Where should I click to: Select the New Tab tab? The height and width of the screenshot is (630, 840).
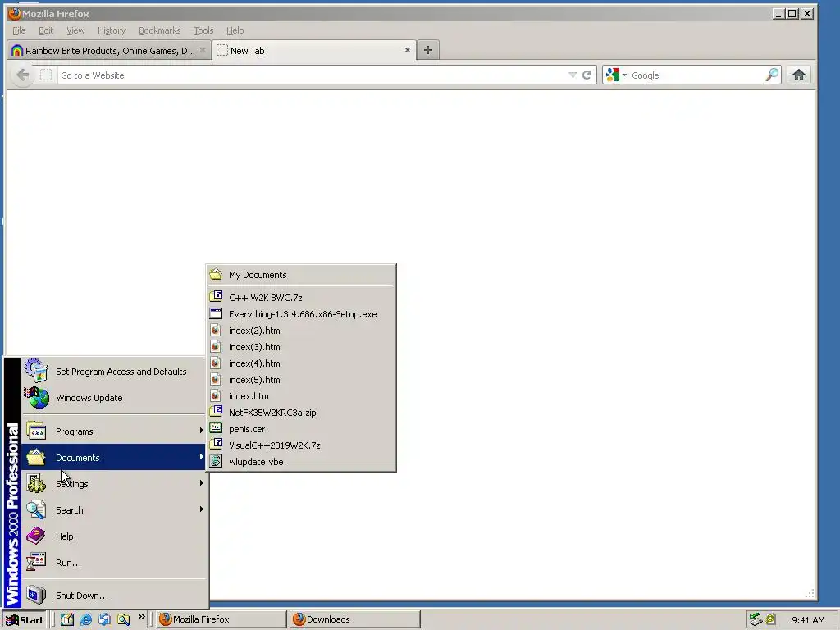[313, 51]
